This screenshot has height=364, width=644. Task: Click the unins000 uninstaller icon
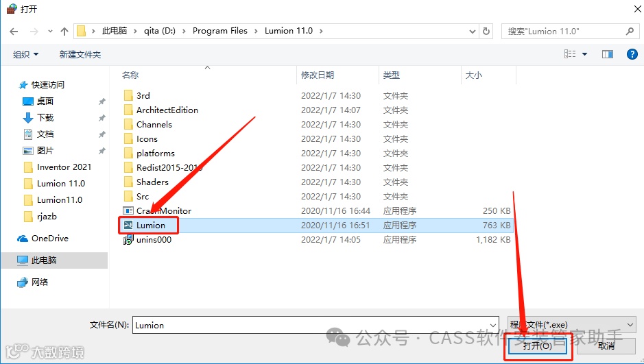click(128, 240)
